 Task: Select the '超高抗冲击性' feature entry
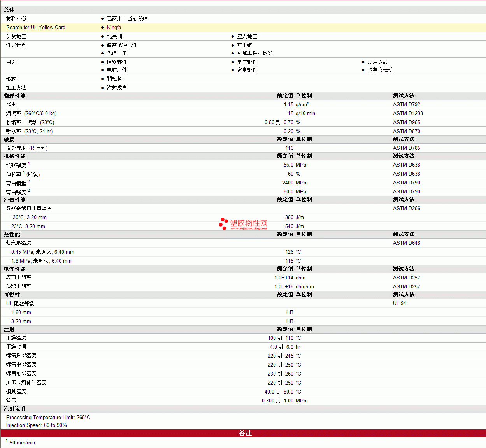[x=122, y=45]
